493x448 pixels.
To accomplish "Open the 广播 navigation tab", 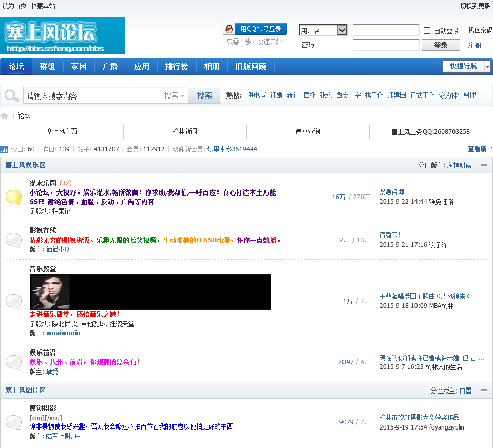I will (x=110, y=66).
